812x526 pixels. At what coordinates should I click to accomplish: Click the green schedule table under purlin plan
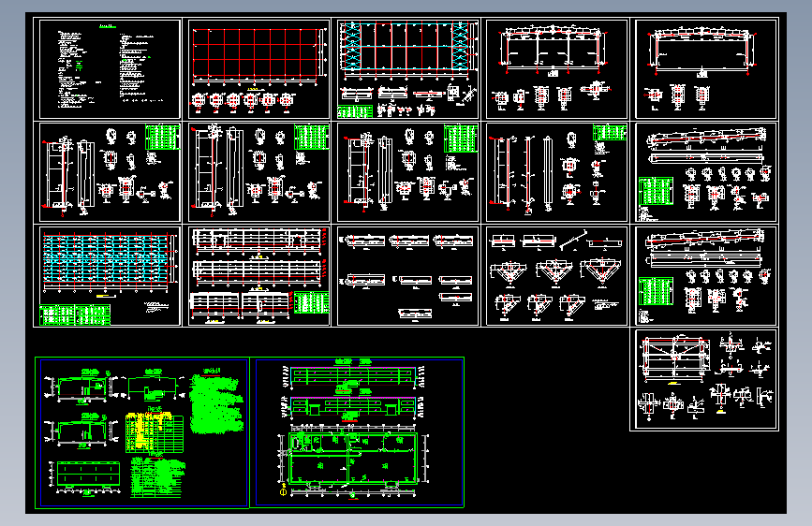coord(75,314)
